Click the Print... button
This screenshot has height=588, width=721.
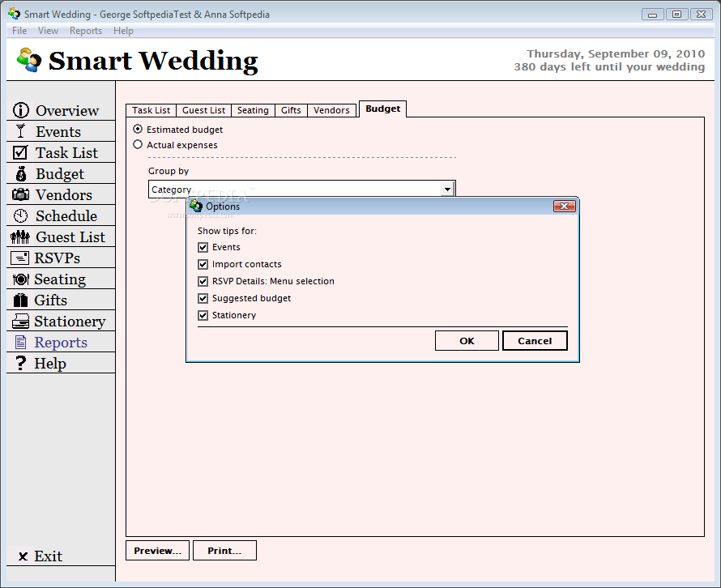click(x=224, y=550)
